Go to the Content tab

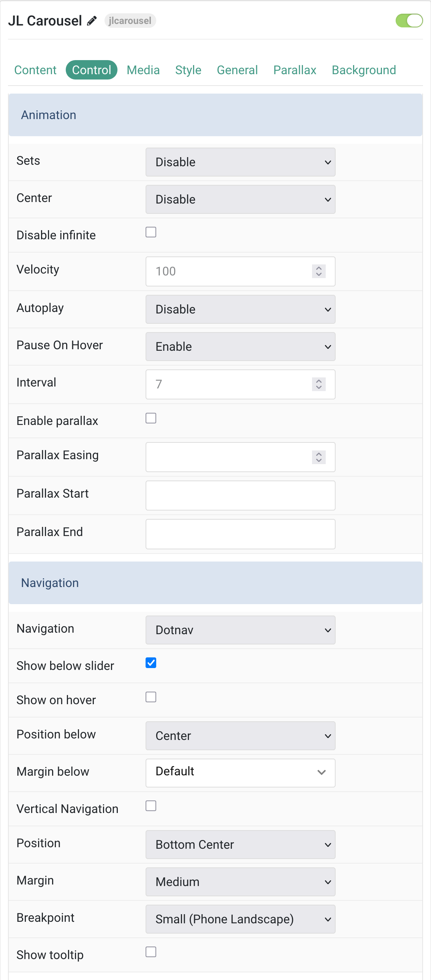coord(35,70)
